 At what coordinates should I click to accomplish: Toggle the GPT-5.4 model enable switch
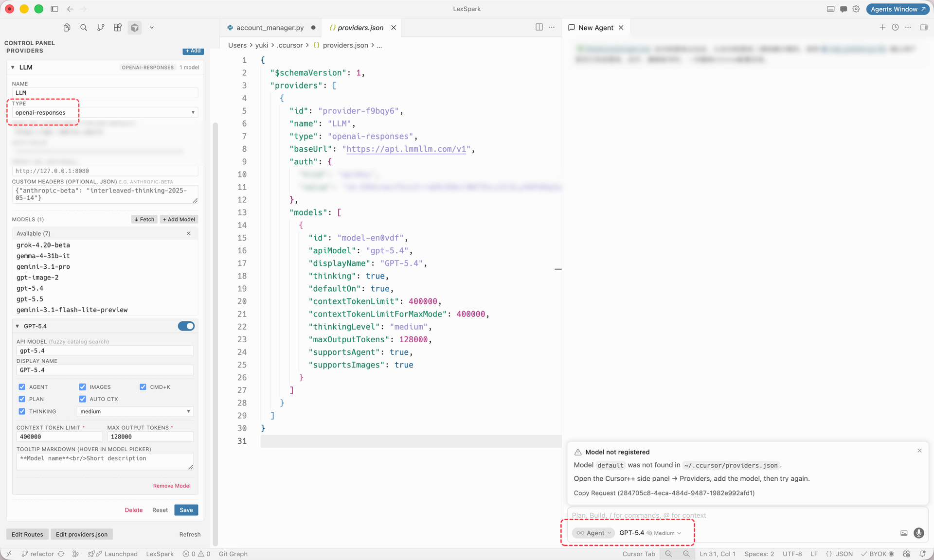click(186, 326)
